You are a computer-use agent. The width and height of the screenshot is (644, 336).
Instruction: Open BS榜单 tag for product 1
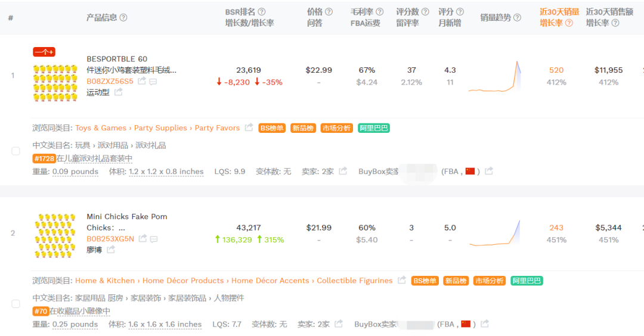tap(273, 128)
